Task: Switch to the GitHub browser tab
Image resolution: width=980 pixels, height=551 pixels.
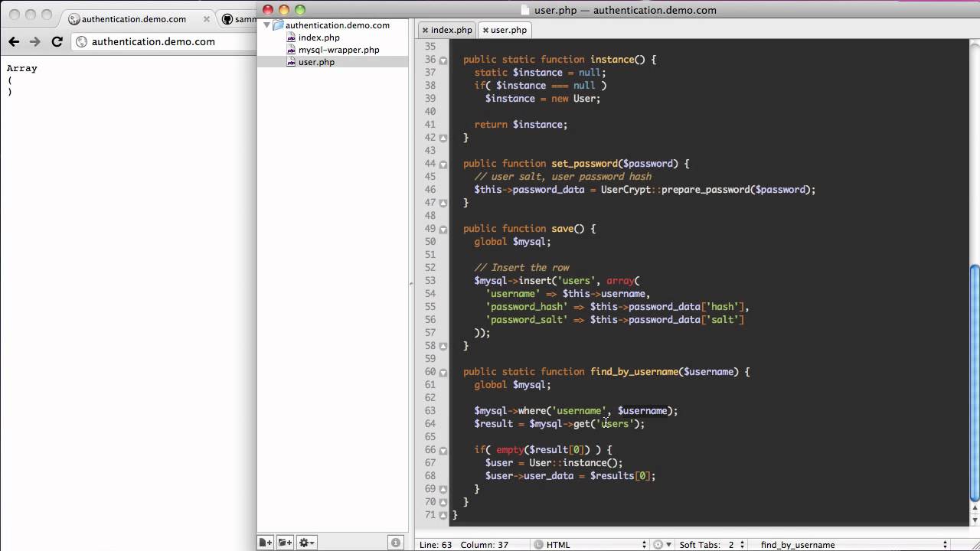Action: [x=239, y=19]
